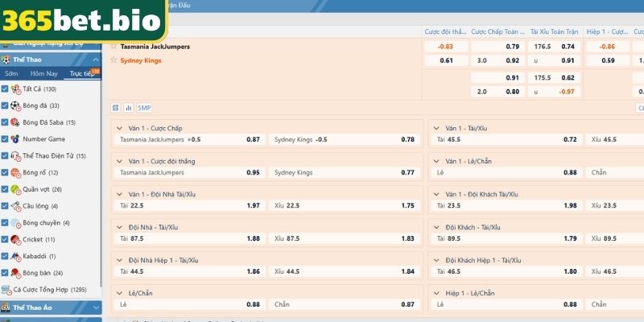The image size is (644, 322).
Task: Switch to the Sớm tab
Action: (x=11, y=74)
